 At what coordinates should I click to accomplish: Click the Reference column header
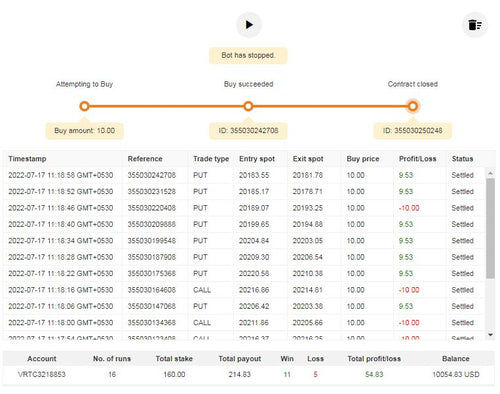(x=145, y=159)
